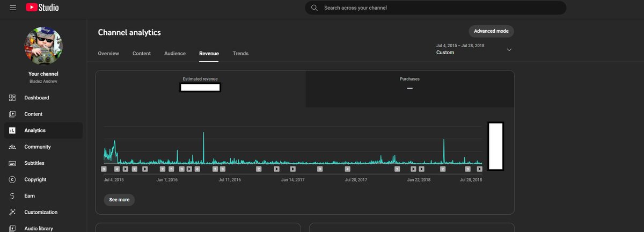Click the 4 marker nearest Jul 20, 2017
Image resolution: width=644 pixels, height=232 pixels.
(348, 169)
